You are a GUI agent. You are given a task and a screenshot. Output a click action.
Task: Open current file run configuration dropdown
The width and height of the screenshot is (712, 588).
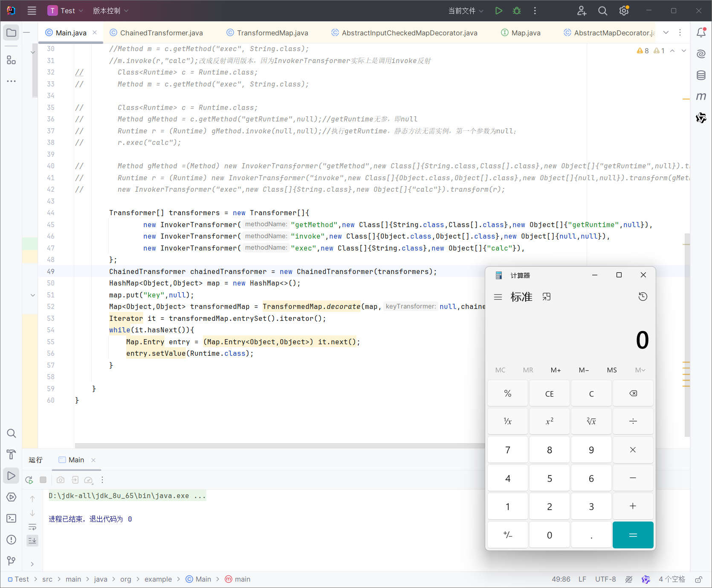466,11
